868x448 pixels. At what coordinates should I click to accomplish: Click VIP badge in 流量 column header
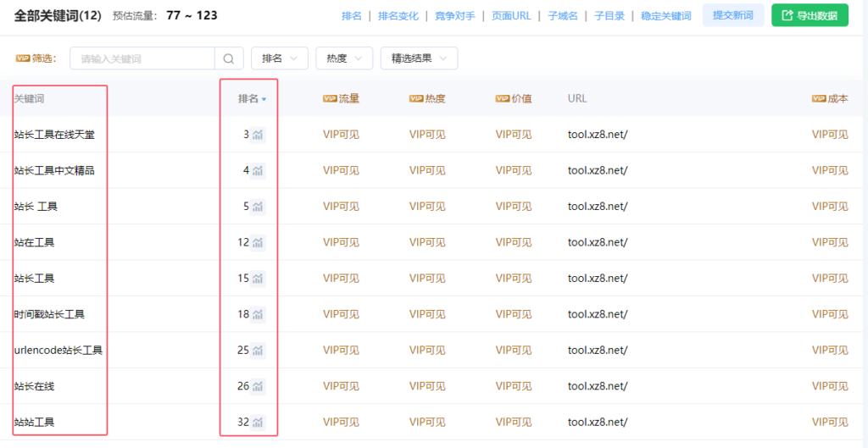click(x=330, y=98)
